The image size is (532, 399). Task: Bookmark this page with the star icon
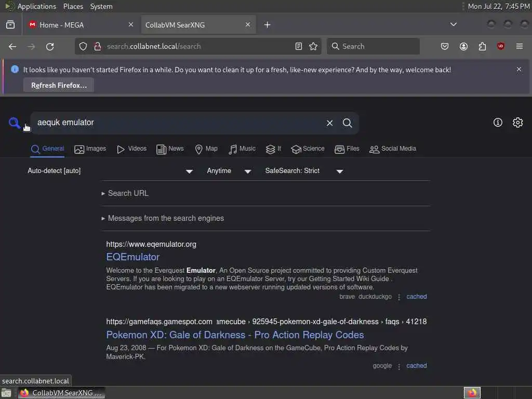pyautogui.click(x=313, y=46)
